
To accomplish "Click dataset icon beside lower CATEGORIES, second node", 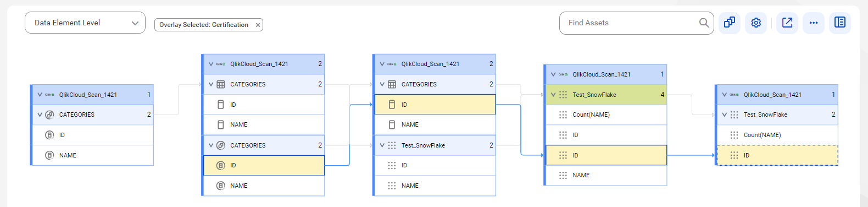I will (221, 145).
